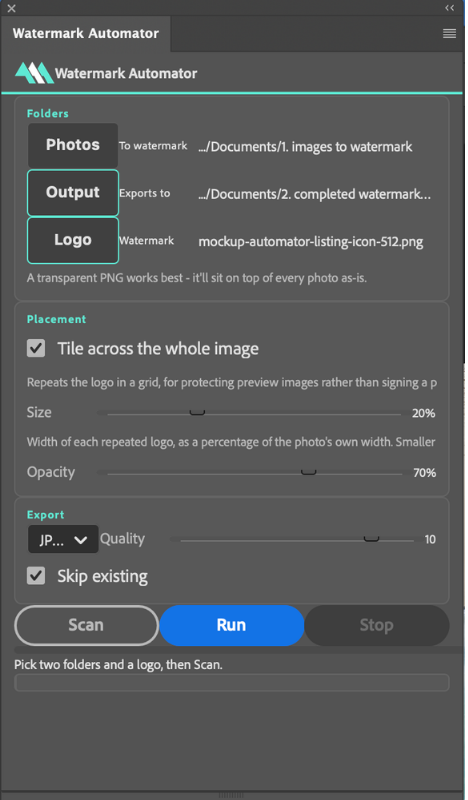Choose the Photos folder button
The width and height of the screenshot is (468, 800).
(x=73, y=145)
